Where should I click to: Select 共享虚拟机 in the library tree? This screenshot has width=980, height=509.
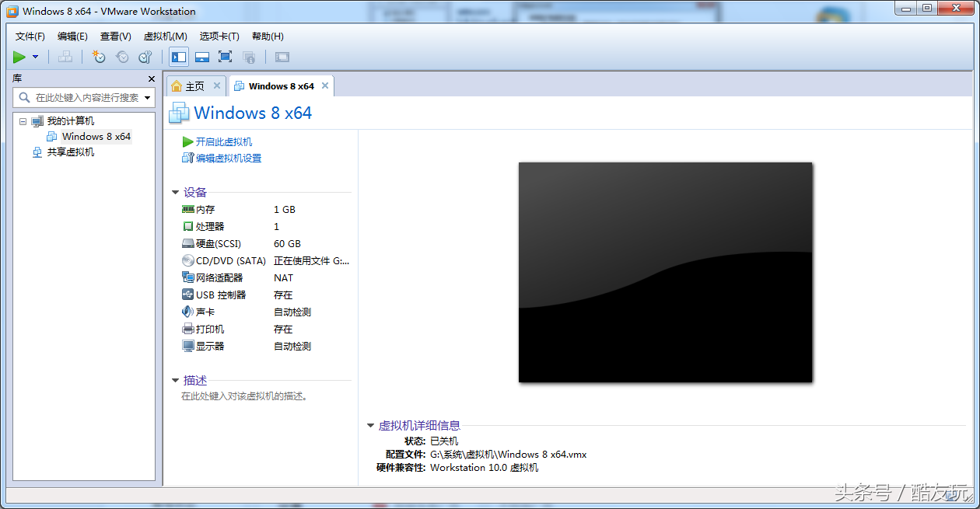click(71, 152)
